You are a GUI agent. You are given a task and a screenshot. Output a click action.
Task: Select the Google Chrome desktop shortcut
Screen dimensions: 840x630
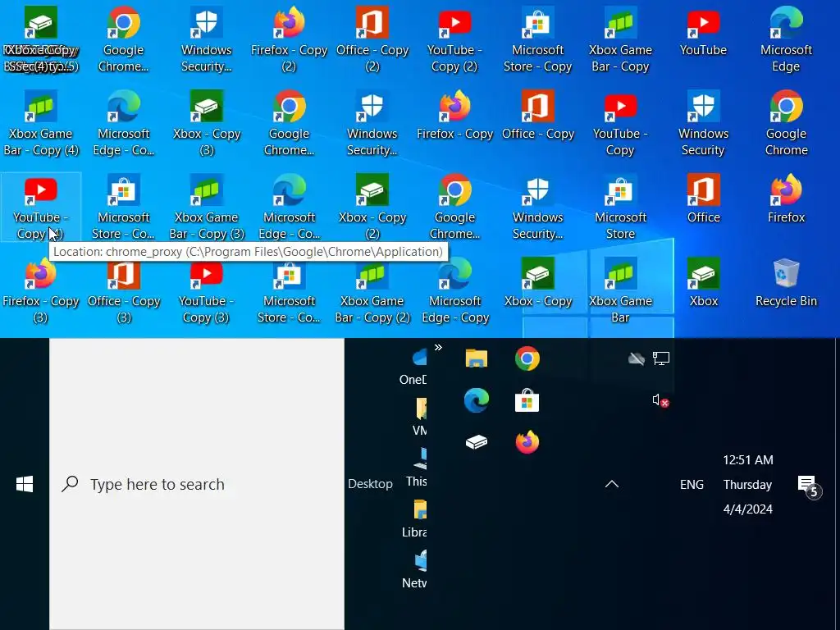tap(786, 124)
